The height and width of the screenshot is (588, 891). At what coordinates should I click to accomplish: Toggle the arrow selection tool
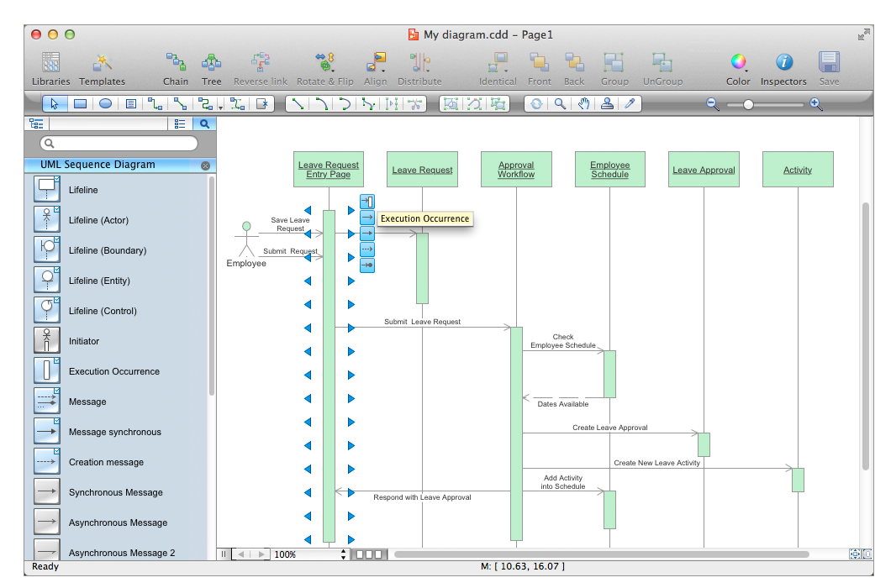(x=53, y=103)
